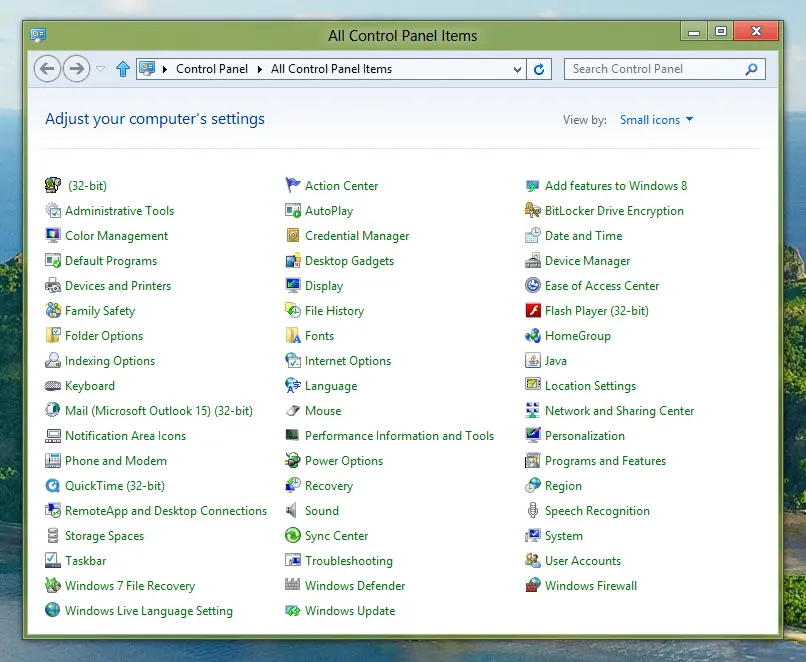
Task: Open Troubleshooting
Action: click(x=349, y=561)
